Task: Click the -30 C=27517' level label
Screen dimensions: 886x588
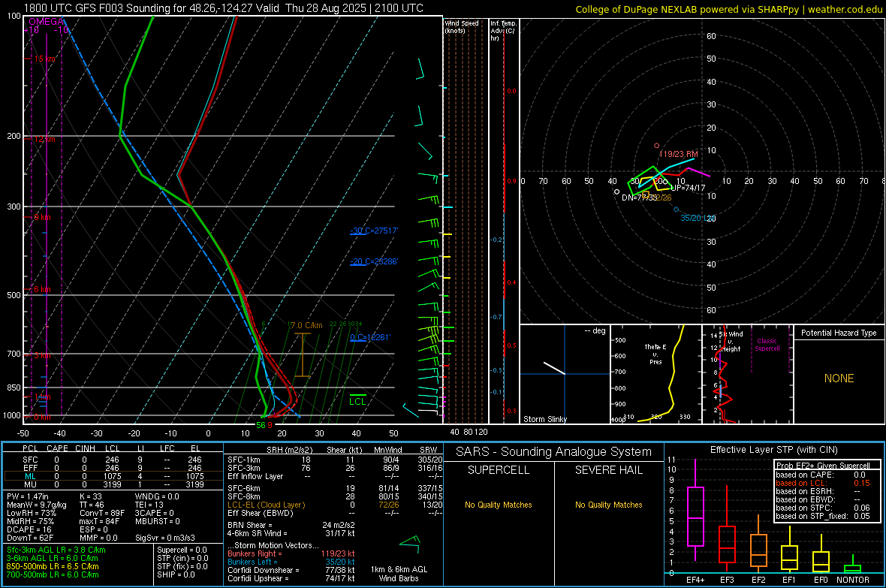Action: 374,231
